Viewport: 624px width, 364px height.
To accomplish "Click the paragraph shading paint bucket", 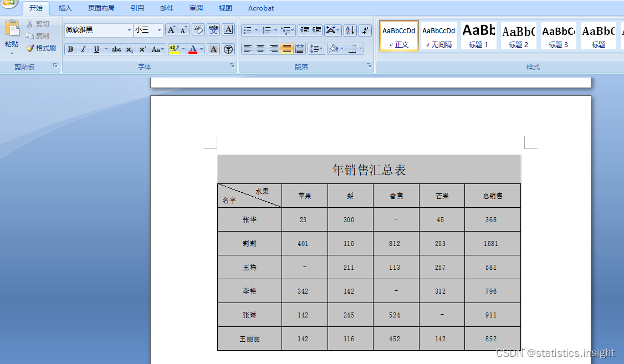I will click(334, 49).
